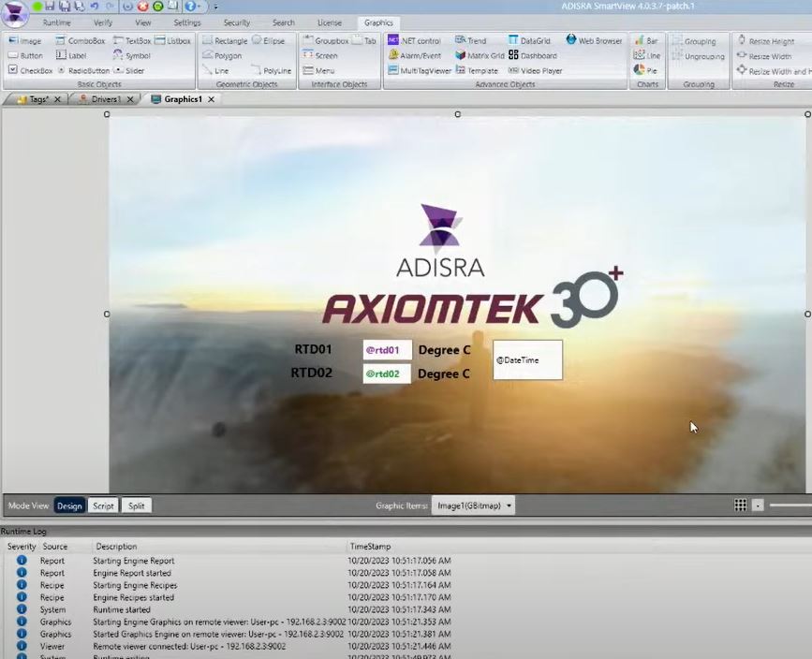Image resolution: width=812 pixels, height=659 pixels.
Task: Click the red stop icon in top toolbar
Action: pyautogui.click(x=143, y=7)
